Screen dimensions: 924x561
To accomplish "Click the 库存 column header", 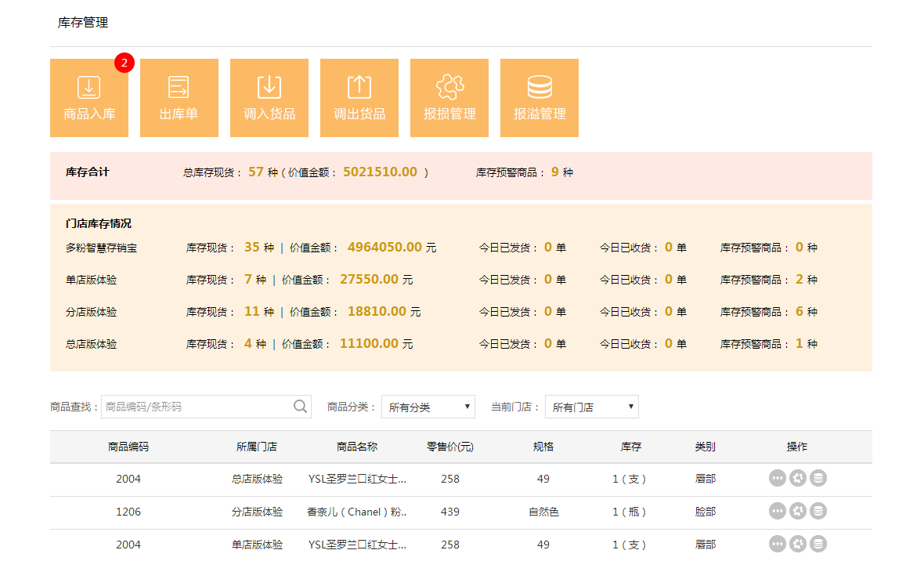I will pos(630,447).
